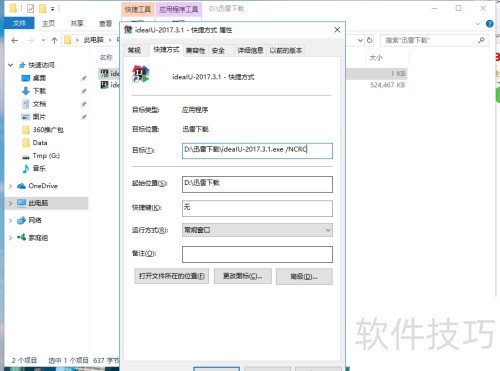The image size is (500, 371).
Task: Expand the 此电脑 tree node
Action: coord(11,203)
